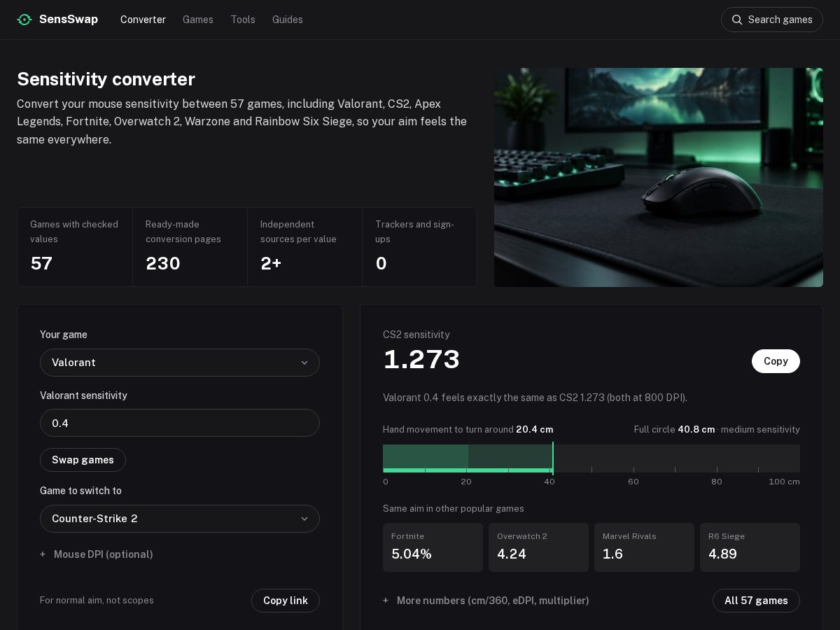Click the green marker at 40.8 cm
This screenshot has width=840, height=630.
tap(553, 458)
